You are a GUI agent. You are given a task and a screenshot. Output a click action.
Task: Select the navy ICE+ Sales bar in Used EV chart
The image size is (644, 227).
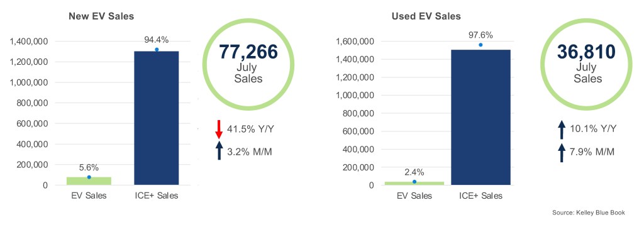pos(480,118)
